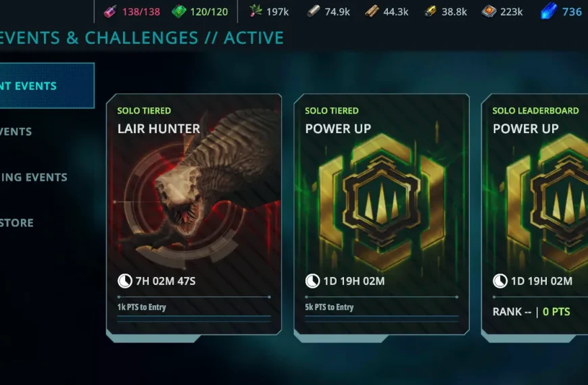Select the food resource icon showing 197k

point(255,11)
